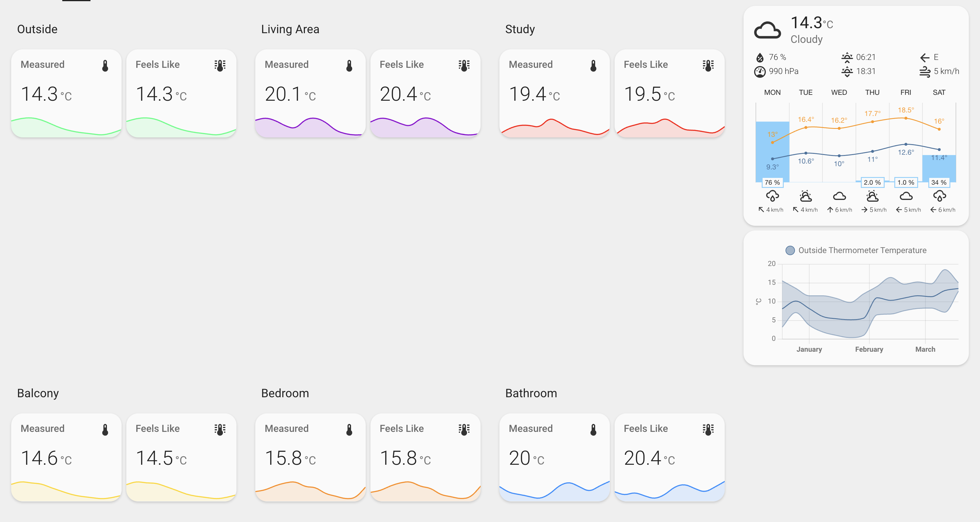This screenshot has height=522, width=980.
Task: Select the Study section header
Action: [x=520, y=29]
